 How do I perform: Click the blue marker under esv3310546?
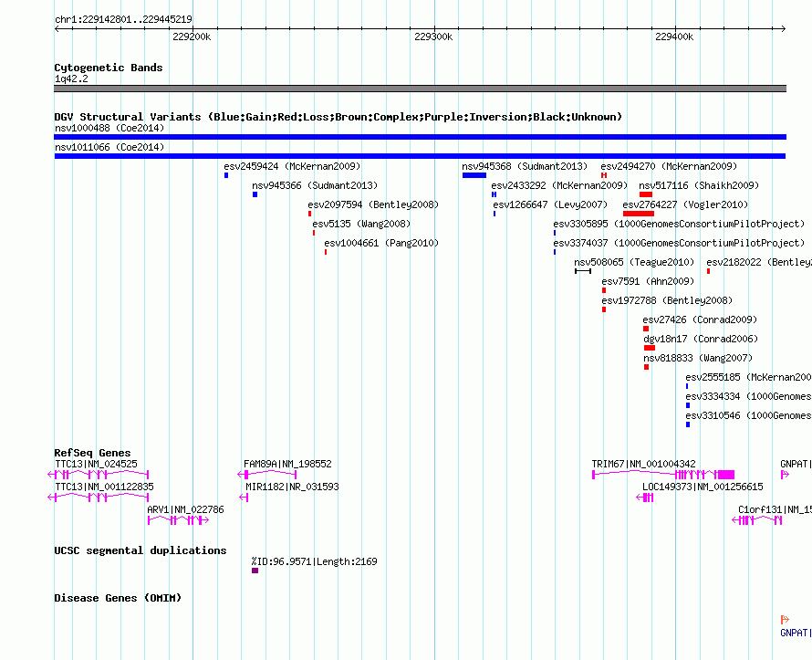[x=688, y=424]
